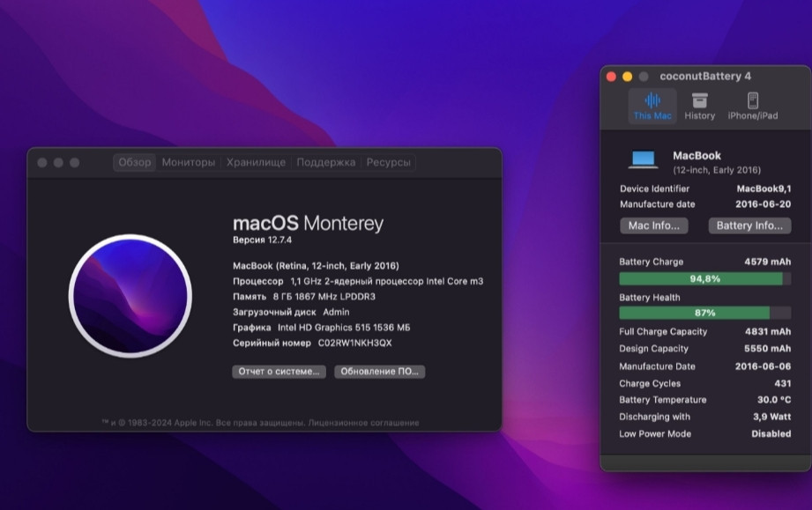Open the Поддержка tab
This screenshot has height=510, width=812.
pyautogui.click(x=328, y=162)
